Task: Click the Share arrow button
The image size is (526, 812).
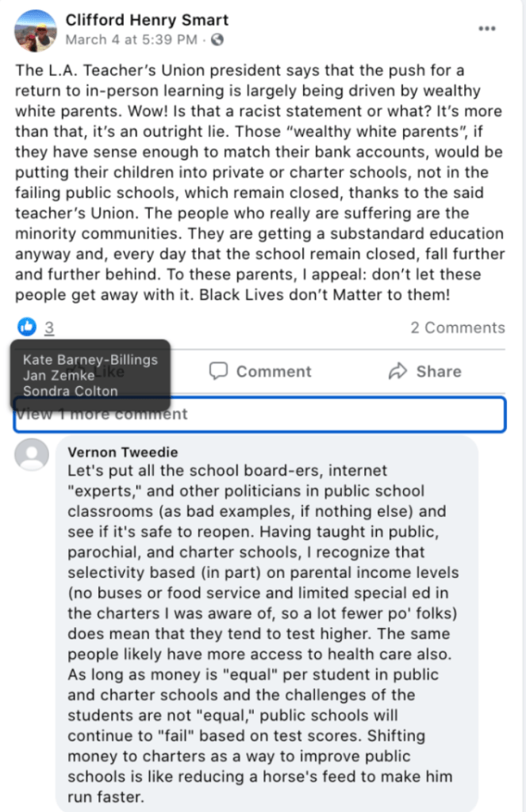Action: click(424, 371)
